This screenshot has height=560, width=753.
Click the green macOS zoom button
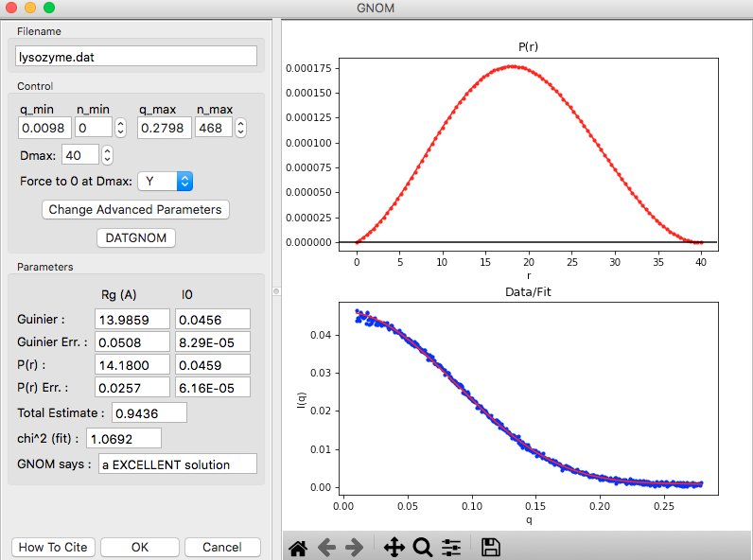coord(49,8)
